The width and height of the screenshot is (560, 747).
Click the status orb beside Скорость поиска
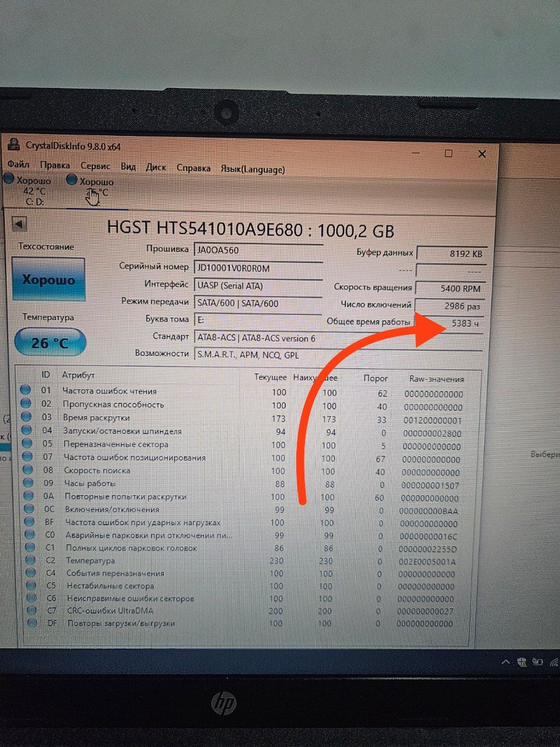(27, 470)
